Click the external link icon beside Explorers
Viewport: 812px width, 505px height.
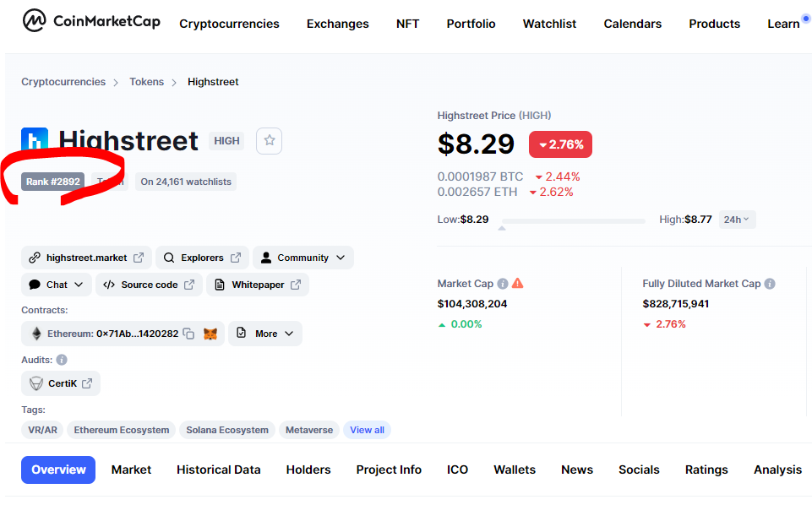tap(236, 258)
